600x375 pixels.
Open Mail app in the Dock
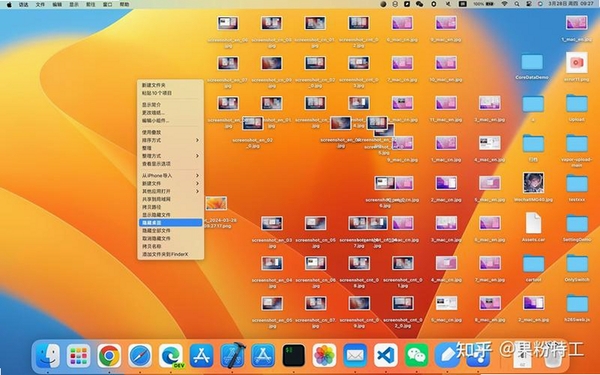(355, 356)
